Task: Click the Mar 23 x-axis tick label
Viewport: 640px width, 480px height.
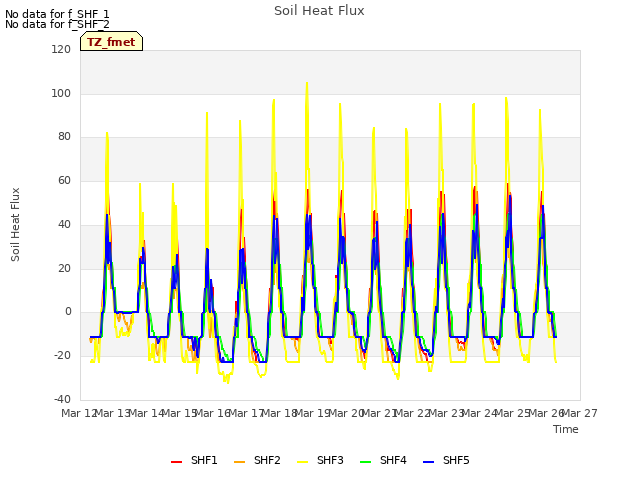Action: 446,413
